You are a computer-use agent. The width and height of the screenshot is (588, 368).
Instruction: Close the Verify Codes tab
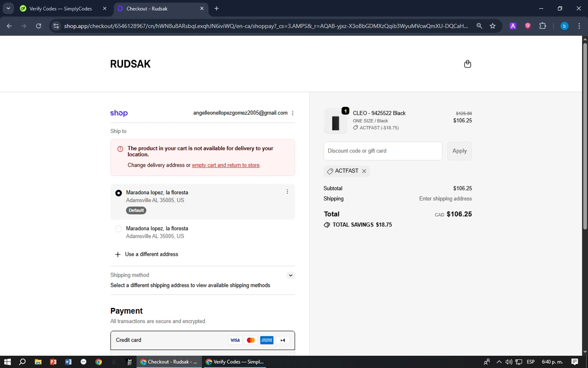point(105,9)
